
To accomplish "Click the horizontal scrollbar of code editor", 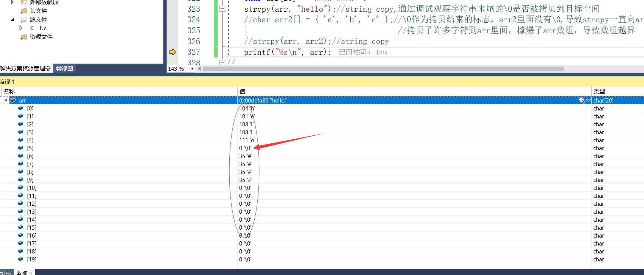I will coord(384,69).
